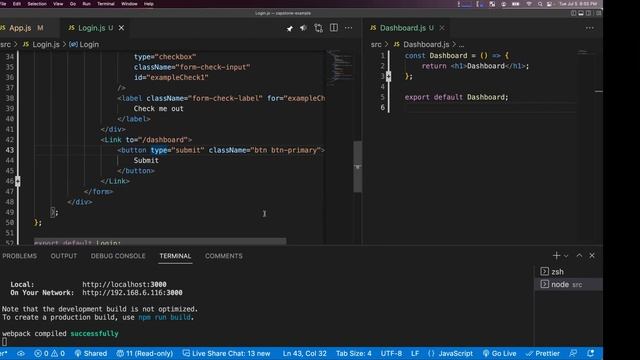This screenshot has width=640, height=360.
Task: Open the Edit menu
Action: coord(17,4)
